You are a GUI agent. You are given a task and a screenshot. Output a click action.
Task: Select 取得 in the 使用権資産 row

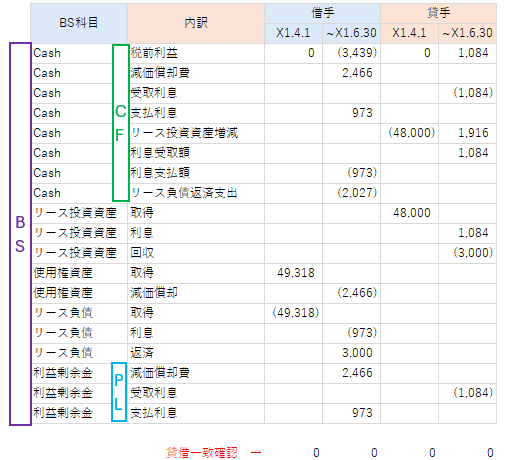pyautogui.click(x=196, y=273)
